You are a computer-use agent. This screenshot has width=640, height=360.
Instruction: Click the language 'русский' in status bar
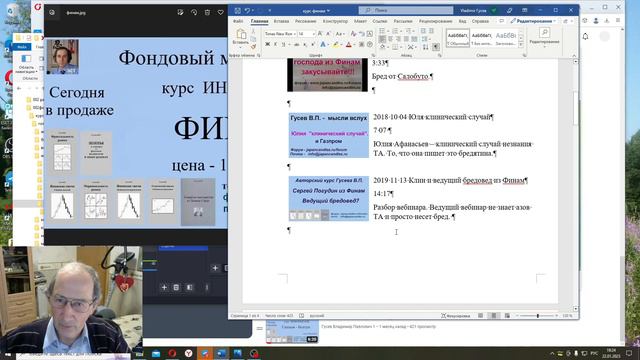(x=317, y=316)
